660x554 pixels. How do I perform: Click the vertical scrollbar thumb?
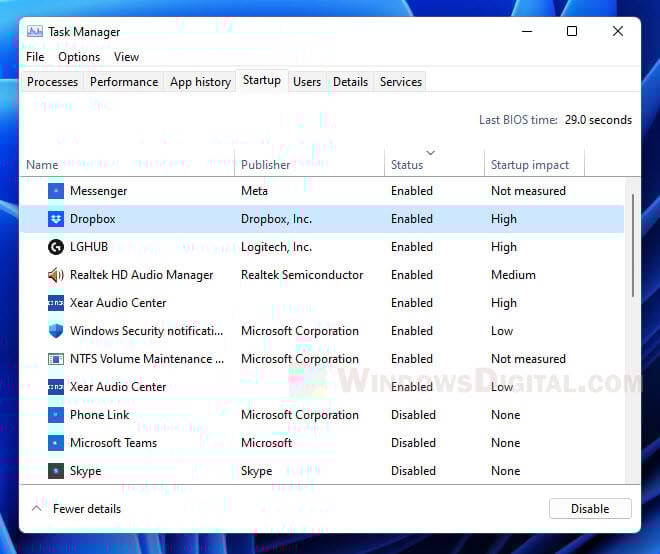pyautogui.click(x=633, y=246)
